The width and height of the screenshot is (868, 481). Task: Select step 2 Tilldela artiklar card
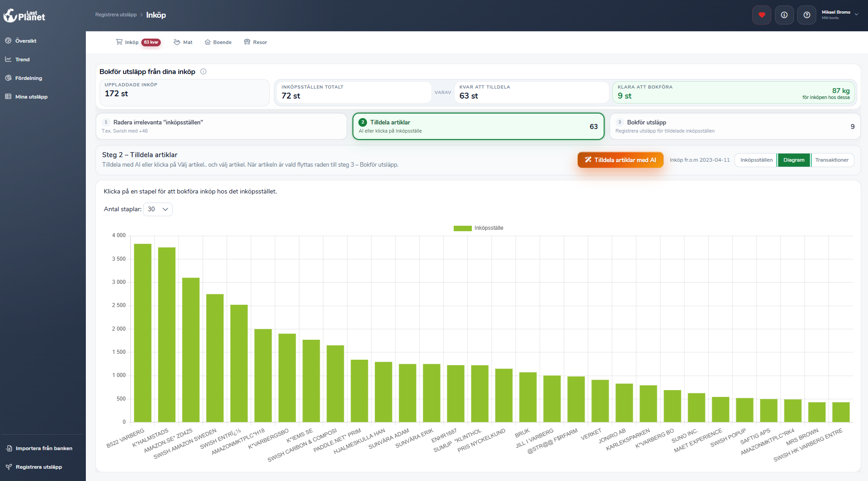coord(478,126)
